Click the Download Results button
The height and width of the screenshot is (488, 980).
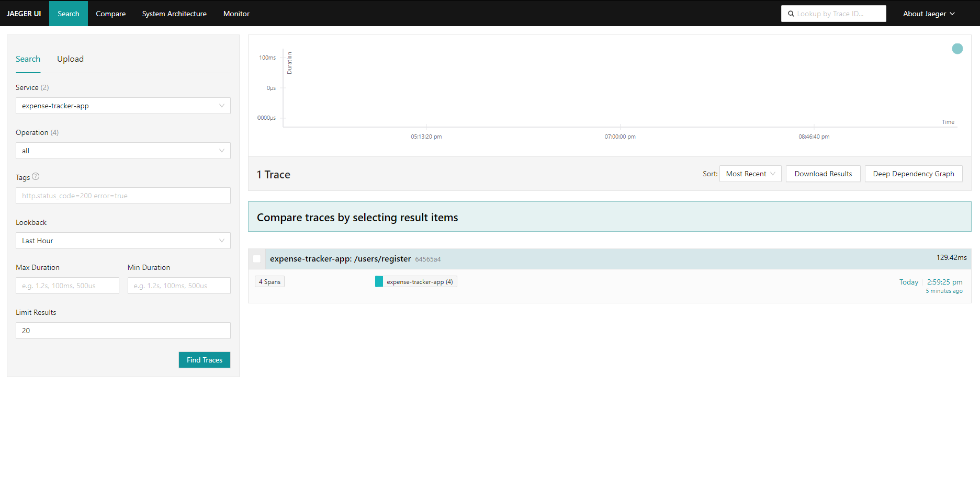coord(823,174)
